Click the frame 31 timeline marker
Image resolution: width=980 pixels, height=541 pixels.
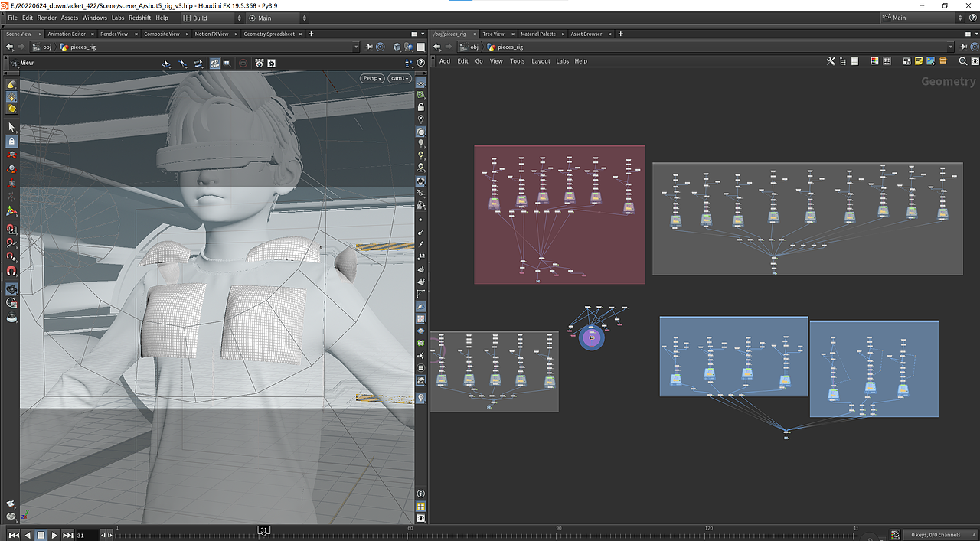pos(263,530)
